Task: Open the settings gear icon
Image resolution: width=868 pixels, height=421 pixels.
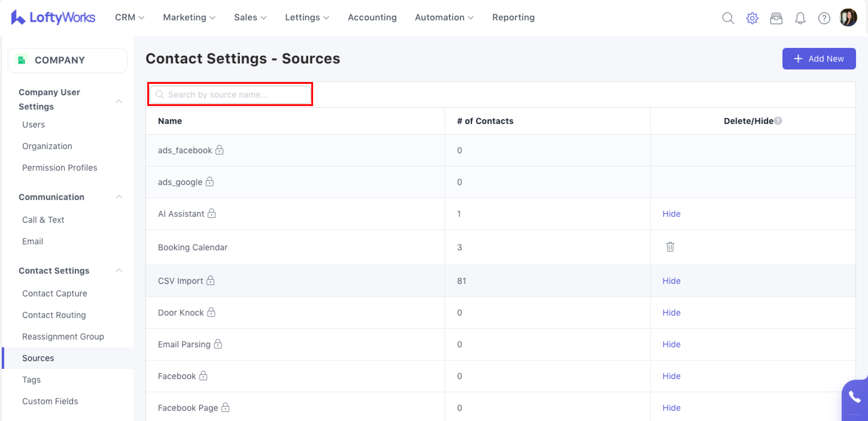Action: pyautogui.click(x=752, y=18)
